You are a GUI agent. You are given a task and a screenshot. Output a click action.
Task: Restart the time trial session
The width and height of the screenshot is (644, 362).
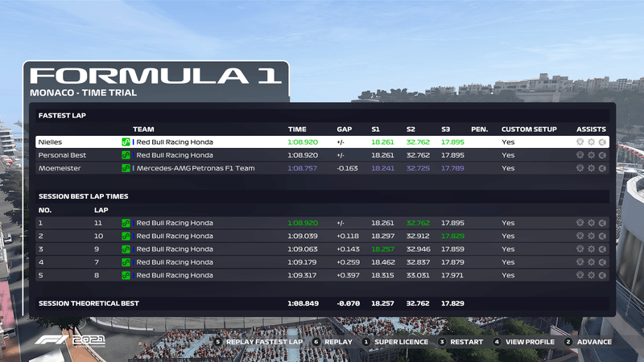[x=460, y=342]
